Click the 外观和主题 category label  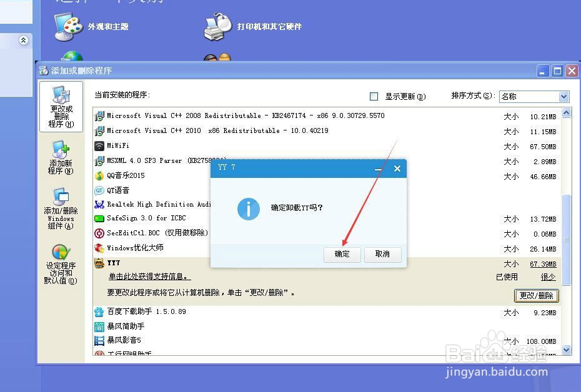[108, 27]
